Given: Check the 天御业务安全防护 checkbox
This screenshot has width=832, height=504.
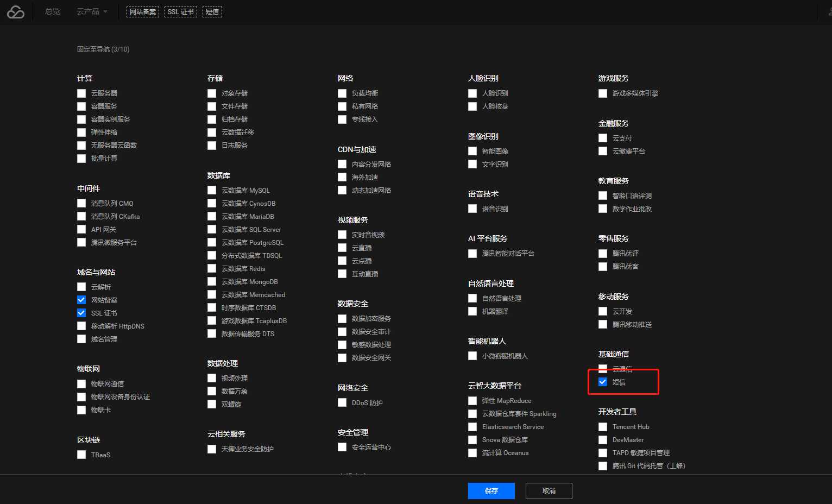Looking at the screenshot, I should [x=212, y=449].
